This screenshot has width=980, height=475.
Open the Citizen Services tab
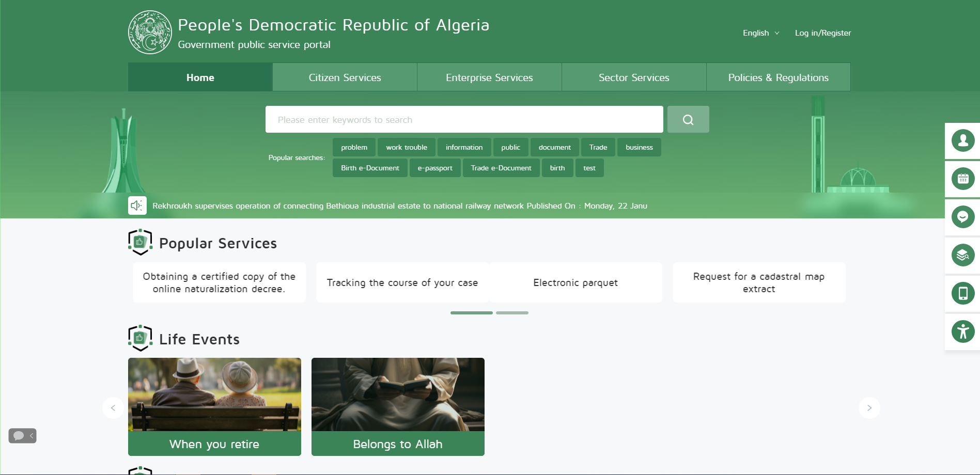click(345, 77)
